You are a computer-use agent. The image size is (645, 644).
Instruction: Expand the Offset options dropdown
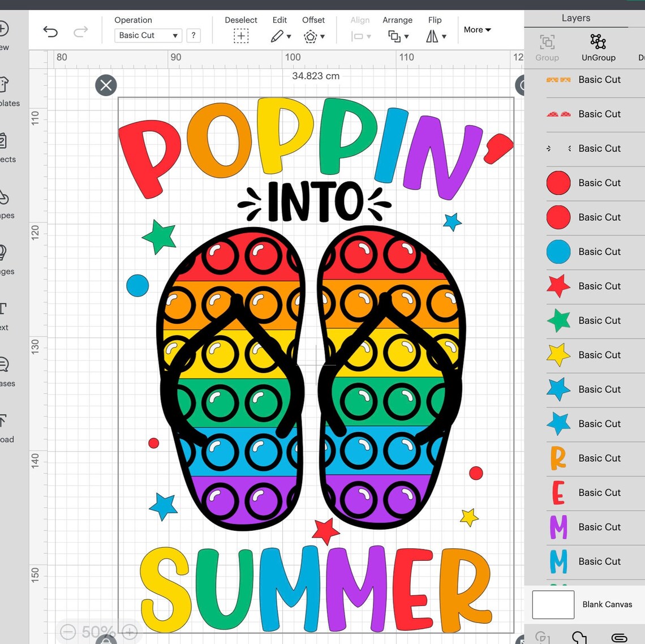pyautogui.click(x=324, y=36)
